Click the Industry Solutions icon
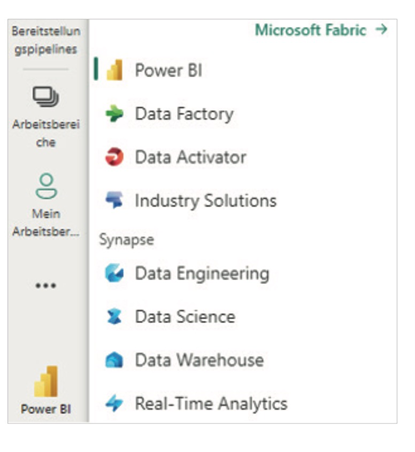The width and height of the screenshot is (415, 452). click(114, 200)
